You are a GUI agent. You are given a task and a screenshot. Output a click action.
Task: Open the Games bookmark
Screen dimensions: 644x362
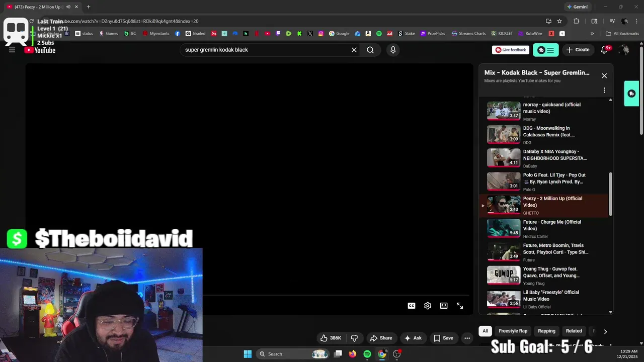pyautogui.click(x=109, y=34)
